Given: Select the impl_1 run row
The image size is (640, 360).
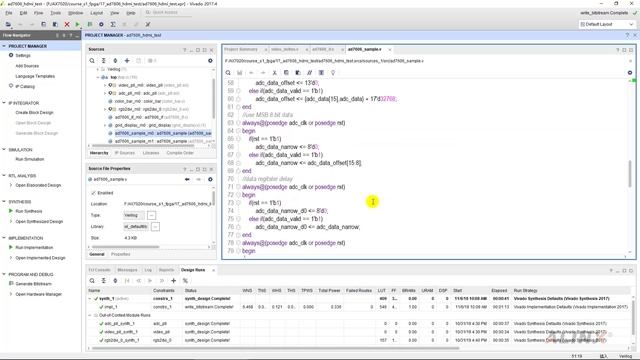Looking at the screenshot, I should tap(359, 307).
